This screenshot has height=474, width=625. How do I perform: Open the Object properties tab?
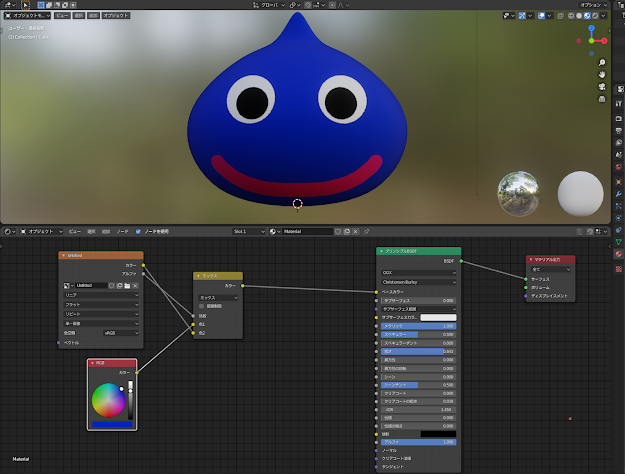click(x=619, y=182)
